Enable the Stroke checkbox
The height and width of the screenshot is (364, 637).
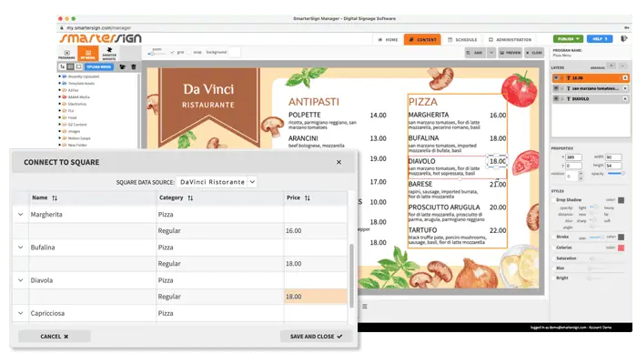click(553, 237)
